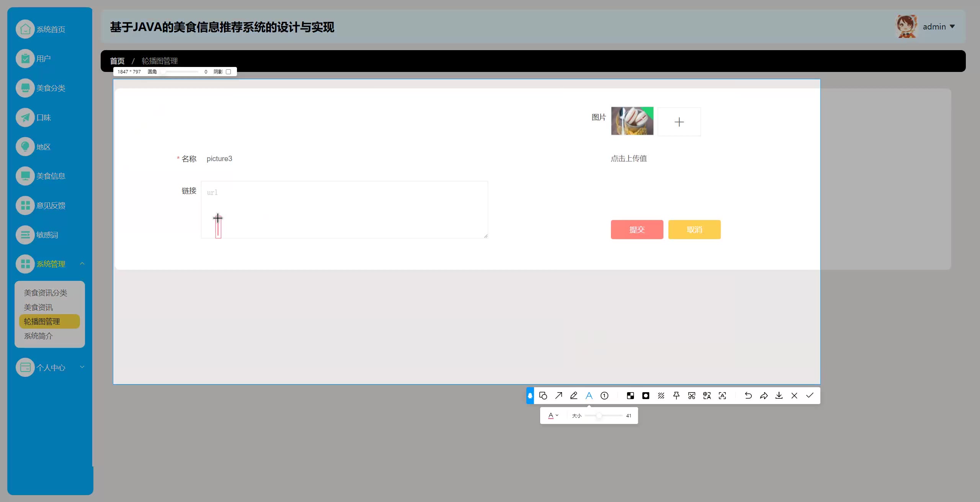Click the translate screenshot text icon

pos(707,396)
